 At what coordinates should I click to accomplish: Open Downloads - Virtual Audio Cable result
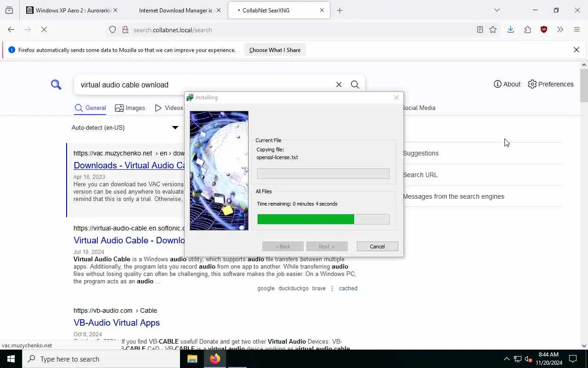(129, 165)
